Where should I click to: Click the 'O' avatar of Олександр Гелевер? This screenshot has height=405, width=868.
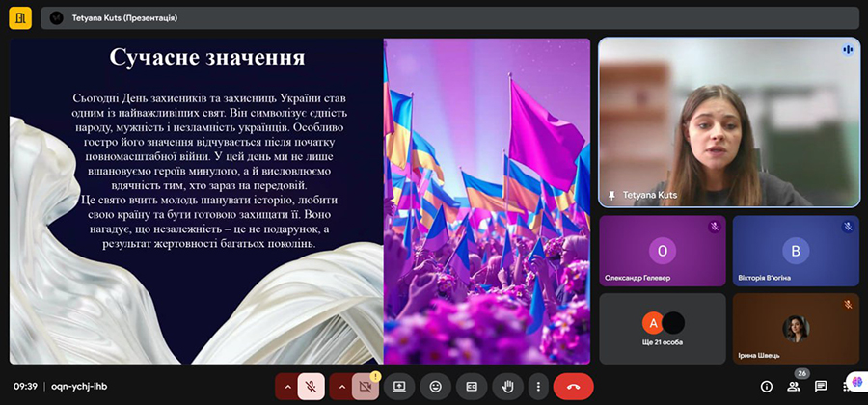(x=662, y=251)
